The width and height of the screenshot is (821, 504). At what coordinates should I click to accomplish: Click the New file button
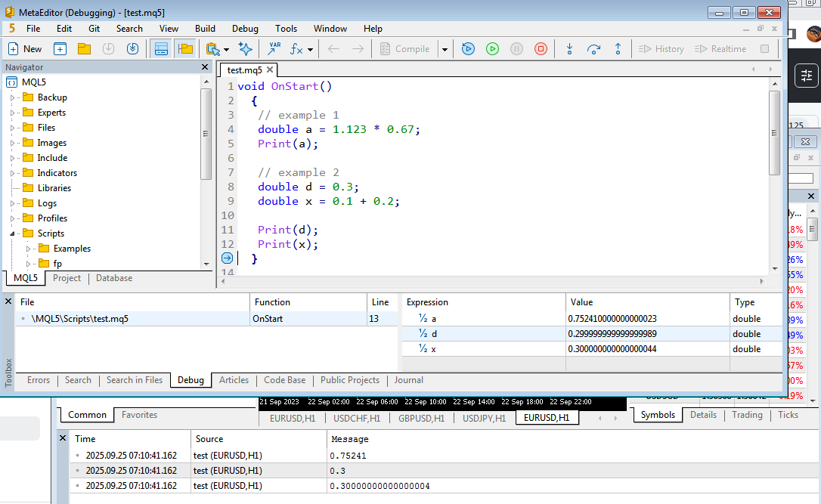click(25, 48)
